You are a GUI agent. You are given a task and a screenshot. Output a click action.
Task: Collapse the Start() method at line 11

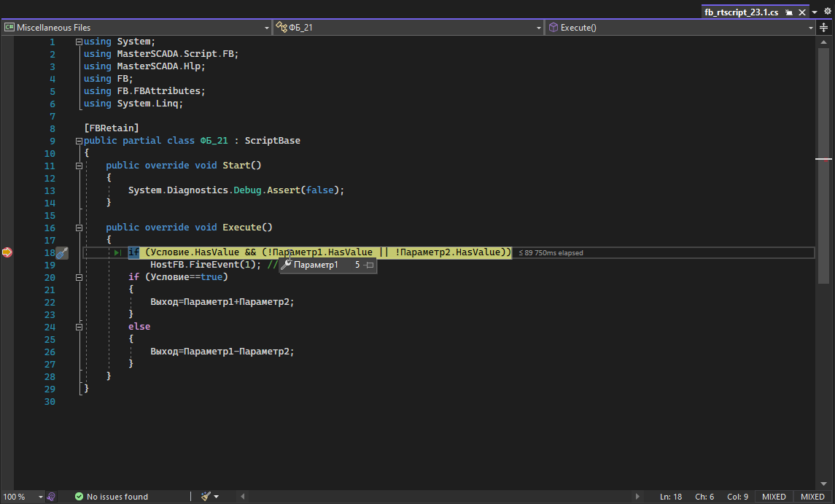point(79,166)
